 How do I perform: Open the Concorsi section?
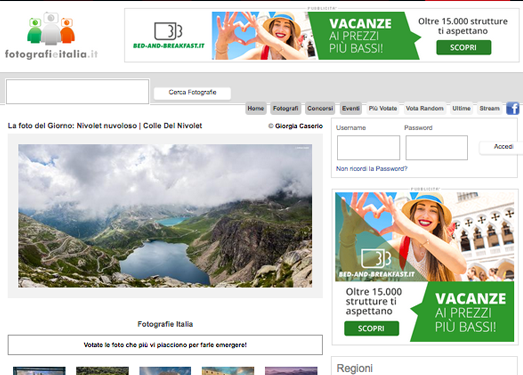pos(320,108)
